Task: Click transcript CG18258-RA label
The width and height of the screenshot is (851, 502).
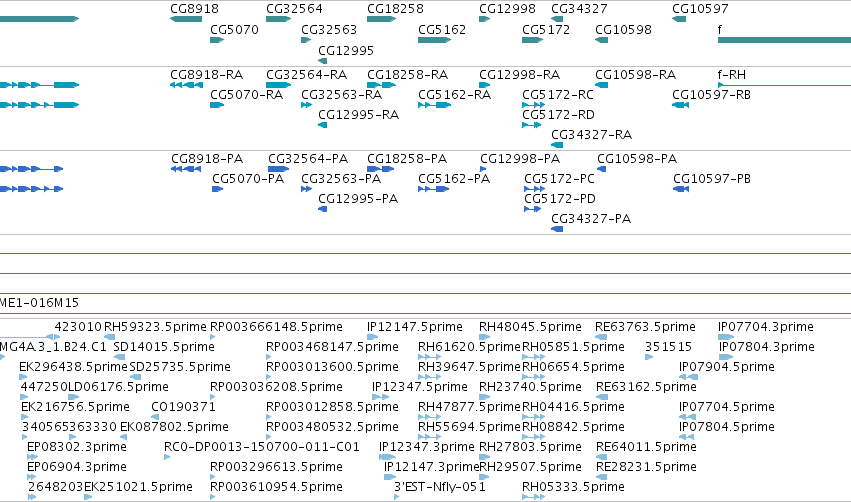Action: 407,75
